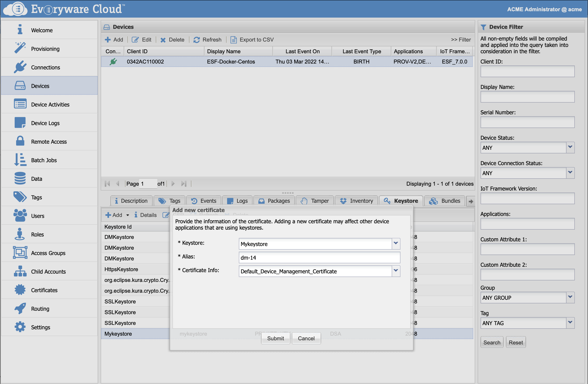Viewport: 588px width, 384px height.
Task: Reset the Device Filter
Action: click(516, 342)
